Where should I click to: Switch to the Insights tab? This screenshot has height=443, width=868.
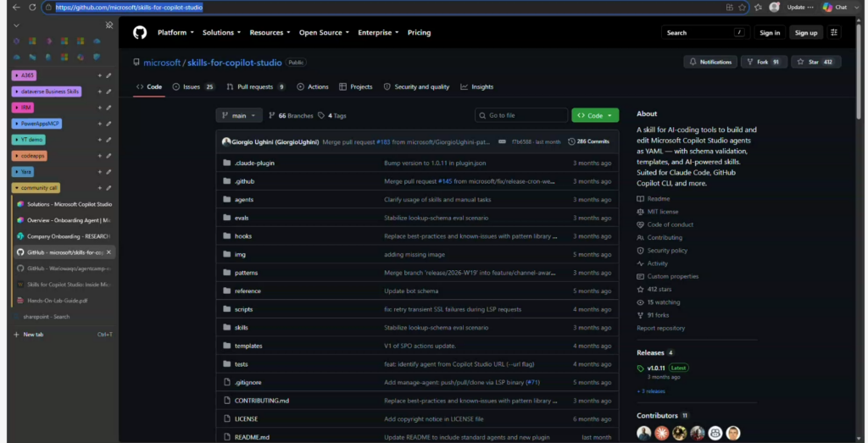coord(476,87)
